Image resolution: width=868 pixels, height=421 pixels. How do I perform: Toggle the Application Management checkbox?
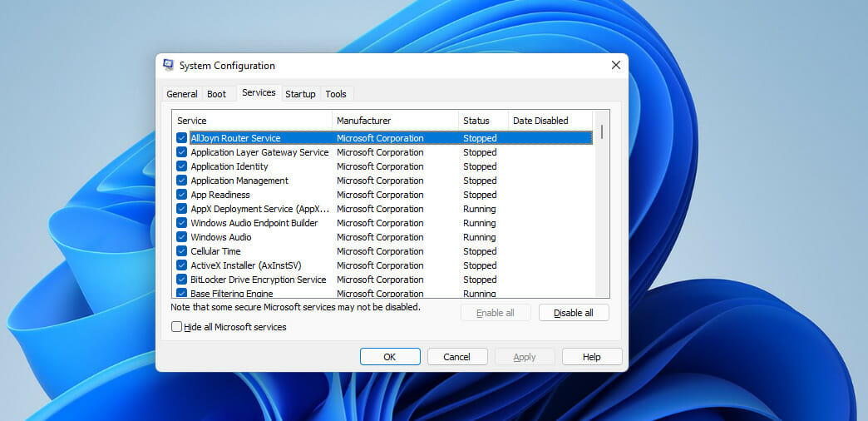tap(181, 181)
